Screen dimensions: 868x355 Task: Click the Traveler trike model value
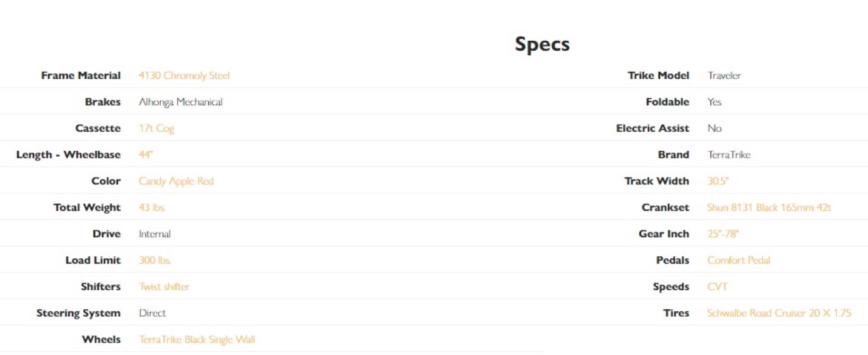[x=724, y=76]
